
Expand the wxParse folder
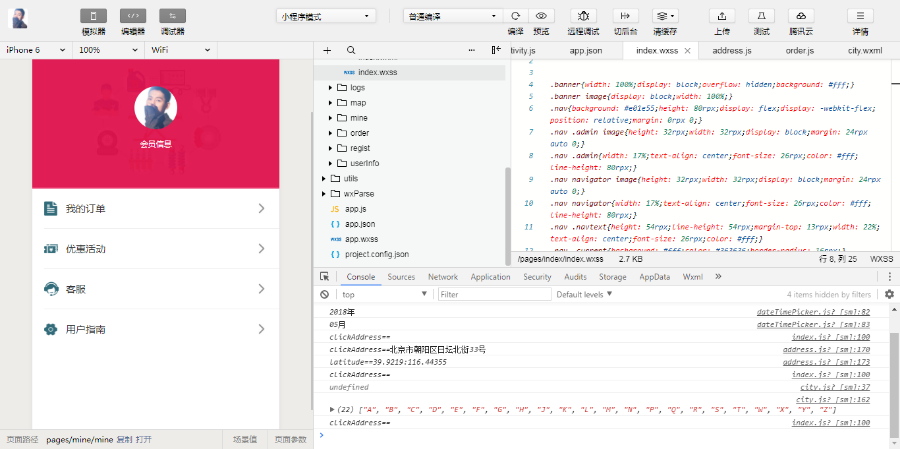(x=322, y=193)
